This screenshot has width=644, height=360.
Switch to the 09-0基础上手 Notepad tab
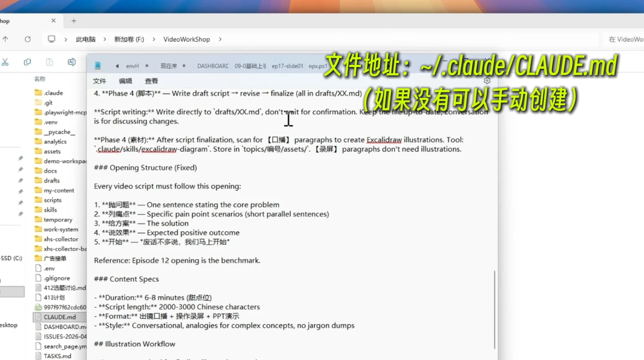coord(250,66)
